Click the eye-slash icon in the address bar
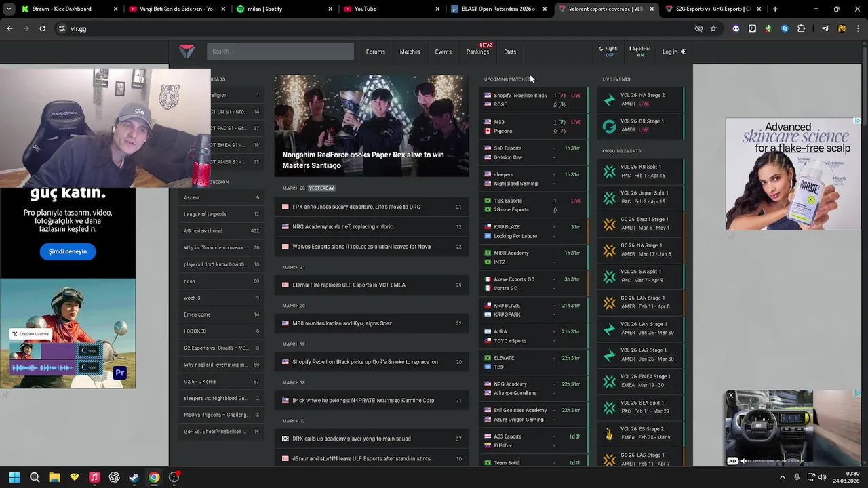The width and height of the screenshot is (868, 488). [x=698, y=28]
